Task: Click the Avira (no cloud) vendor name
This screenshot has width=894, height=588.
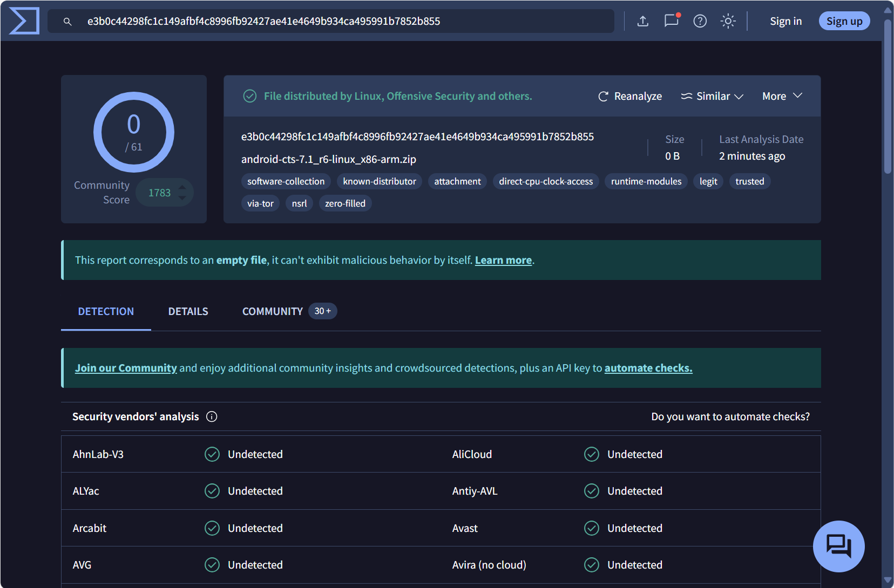Action: point(489,565)
